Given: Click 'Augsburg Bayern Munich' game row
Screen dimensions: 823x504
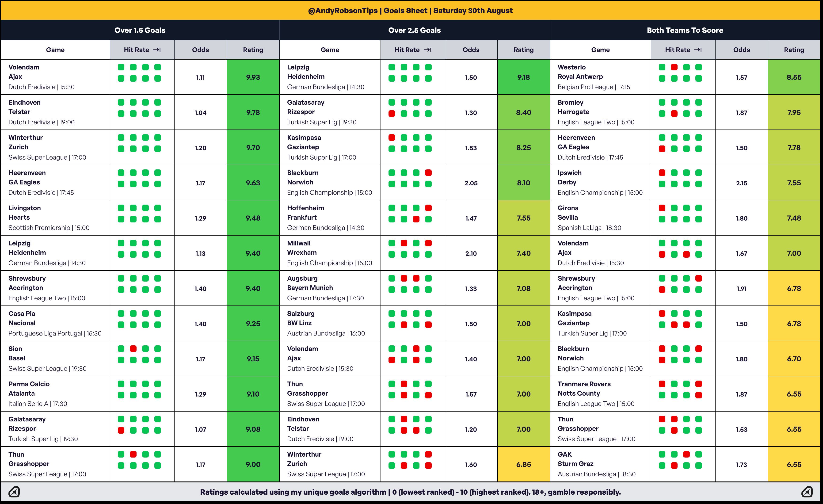Looking at the screenshot, I should (330, 288).
